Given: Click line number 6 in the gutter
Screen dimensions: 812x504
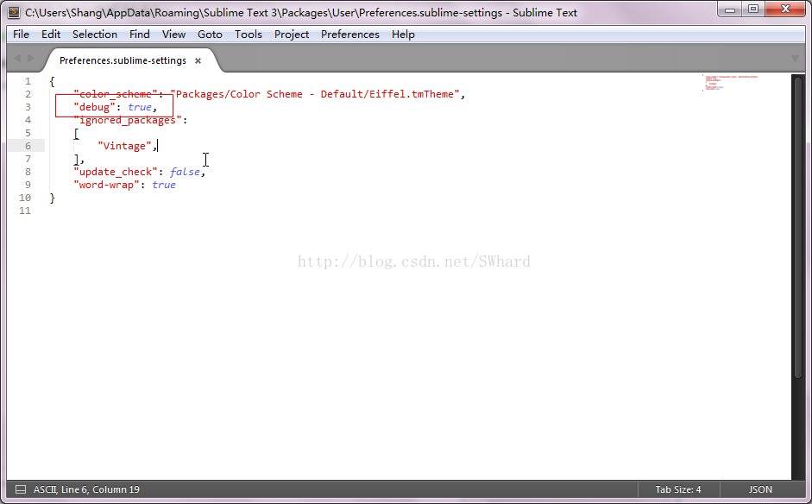Looking at the screenshot, I should pos(28,146).
